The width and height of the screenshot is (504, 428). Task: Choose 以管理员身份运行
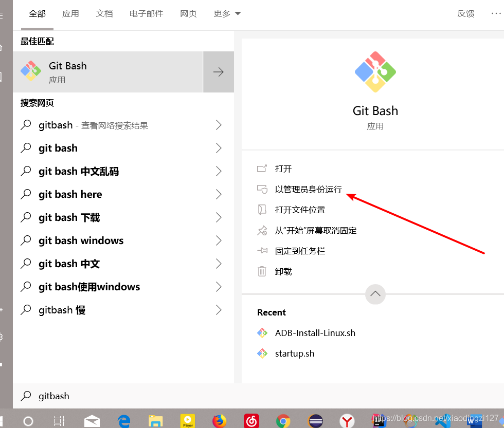(308, 190)
